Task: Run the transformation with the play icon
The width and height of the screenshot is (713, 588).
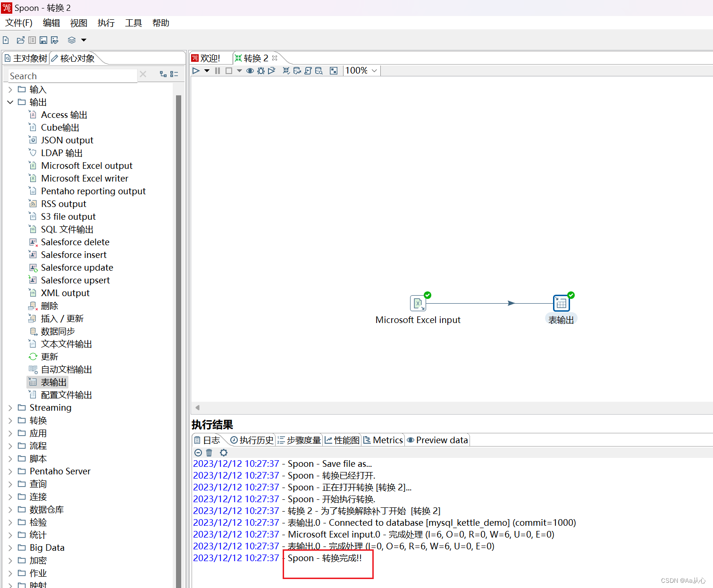Action: pos(196,70)
